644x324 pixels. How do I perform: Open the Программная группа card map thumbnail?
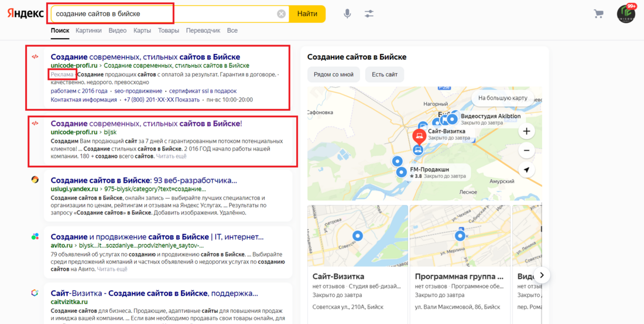[460, 236]
